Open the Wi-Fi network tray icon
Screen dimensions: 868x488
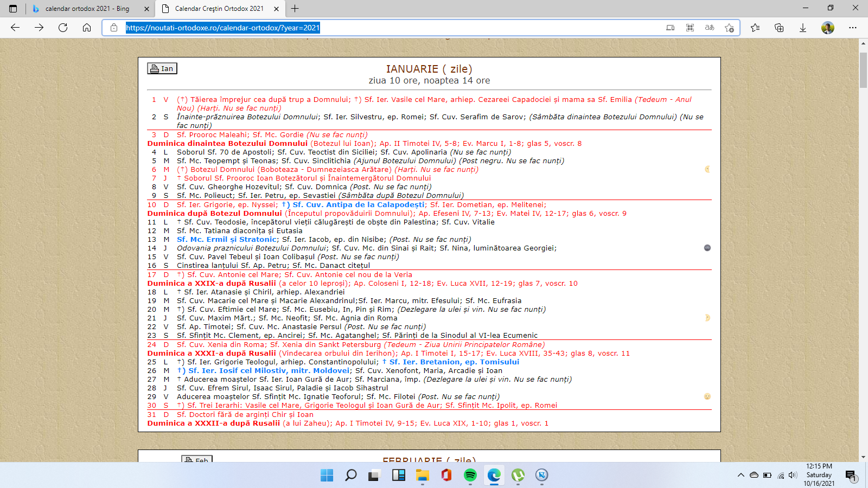[781, 475]
